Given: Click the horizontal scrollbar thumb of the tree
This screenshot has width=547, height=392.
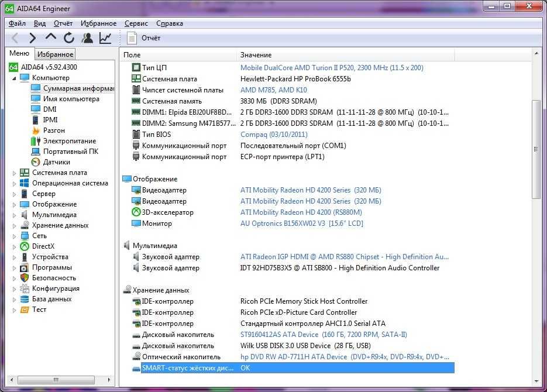Looking at the screenshot, I should [x=56, y=380].
